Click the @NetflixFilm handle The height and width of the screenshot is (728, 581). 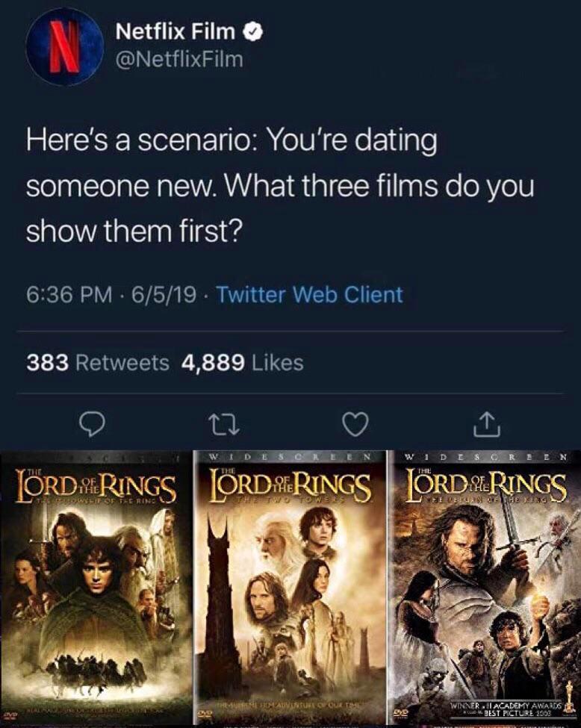click(x=179, y=58)
